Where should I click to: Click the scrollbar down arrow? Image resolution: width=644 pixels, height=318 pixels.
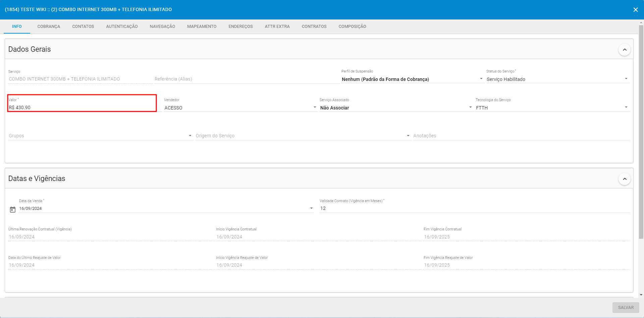pyautogui.click(x=641, y=295)
